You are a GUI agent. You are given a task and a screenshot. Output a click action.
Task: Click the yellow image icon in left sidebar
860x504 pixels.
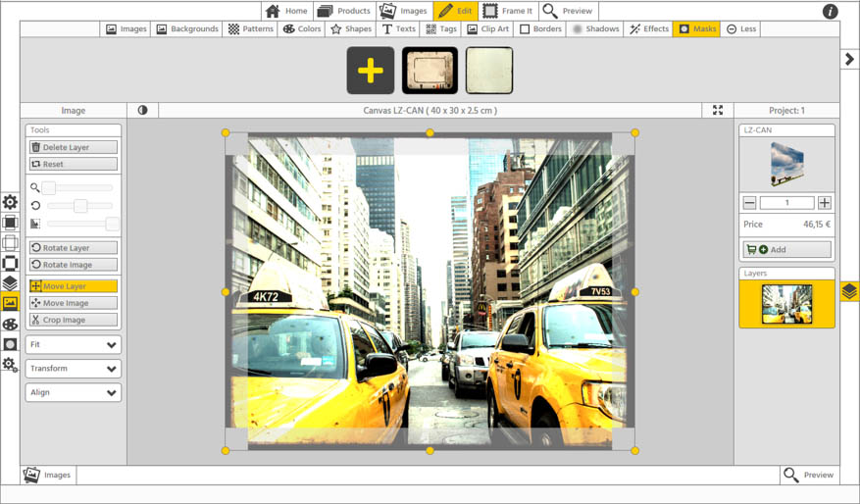pos(10,302)
